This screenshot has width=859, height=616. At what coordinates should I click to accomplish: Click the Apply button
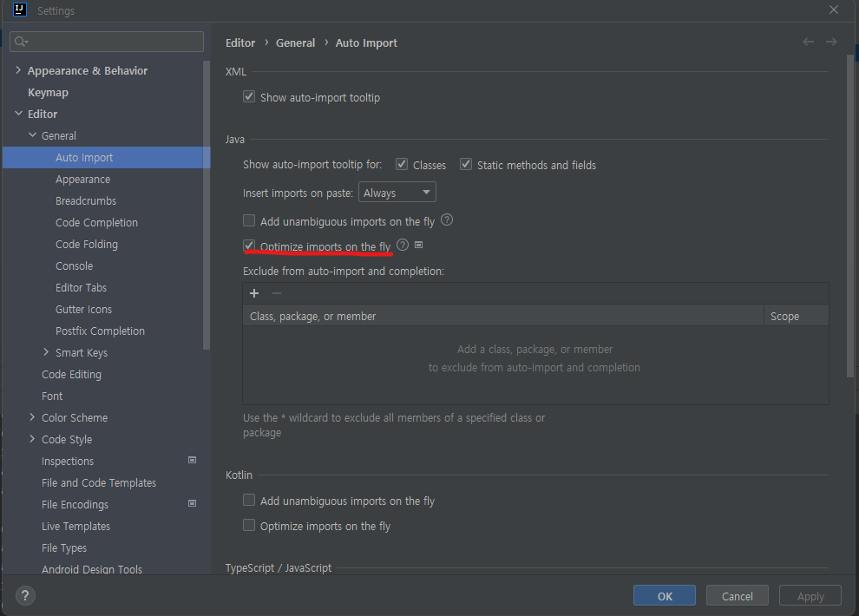810,596
